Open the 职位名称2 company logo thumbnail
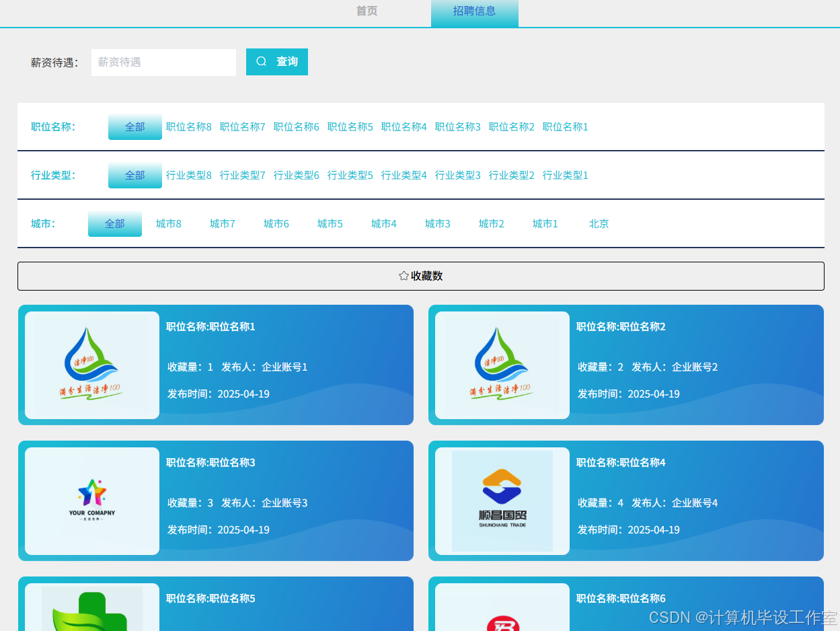This screenshot has width=840, height=631. point(502,365)
